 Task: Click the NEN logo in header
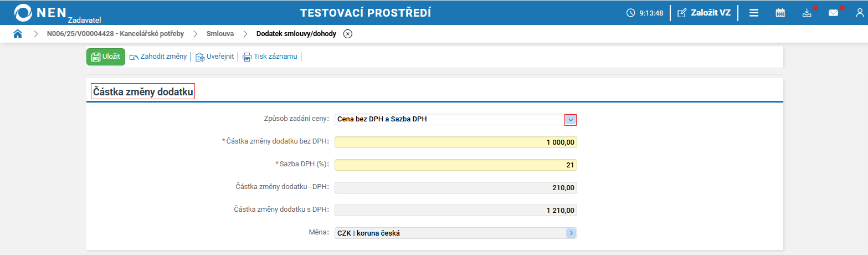(x=40, y=13)
